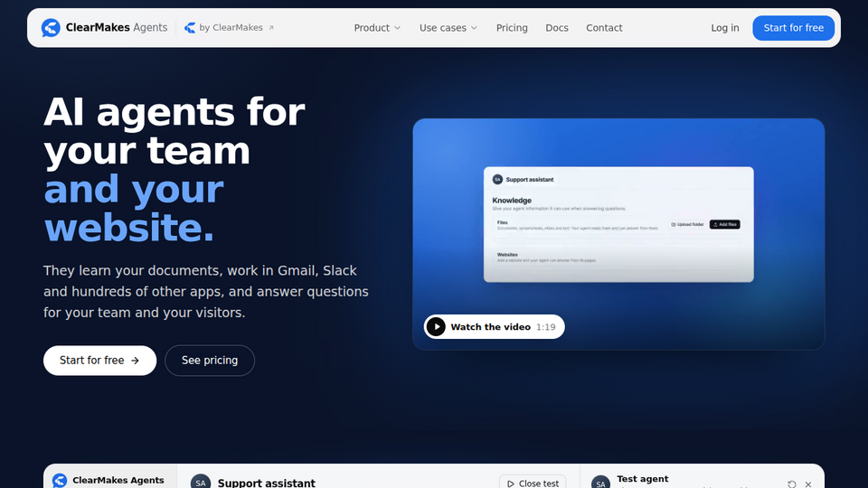The width and height of the screenshot is (868, 488).
Task: Click the Watch the video label
Action: tap(490, 327)
